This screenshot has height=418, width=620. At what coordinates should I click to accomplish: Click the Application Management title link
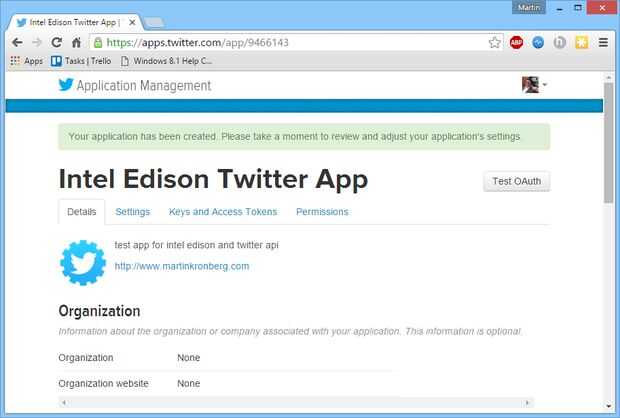point(144,85)
